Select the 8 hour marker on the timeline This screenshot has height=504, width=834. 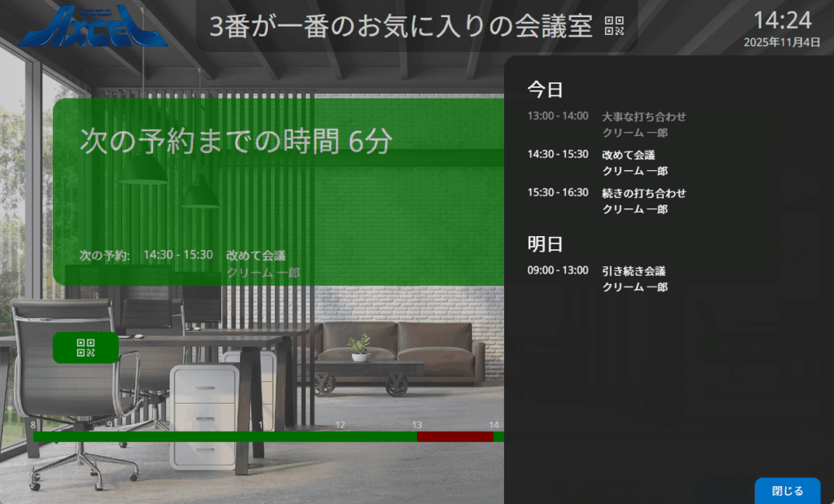33,425
